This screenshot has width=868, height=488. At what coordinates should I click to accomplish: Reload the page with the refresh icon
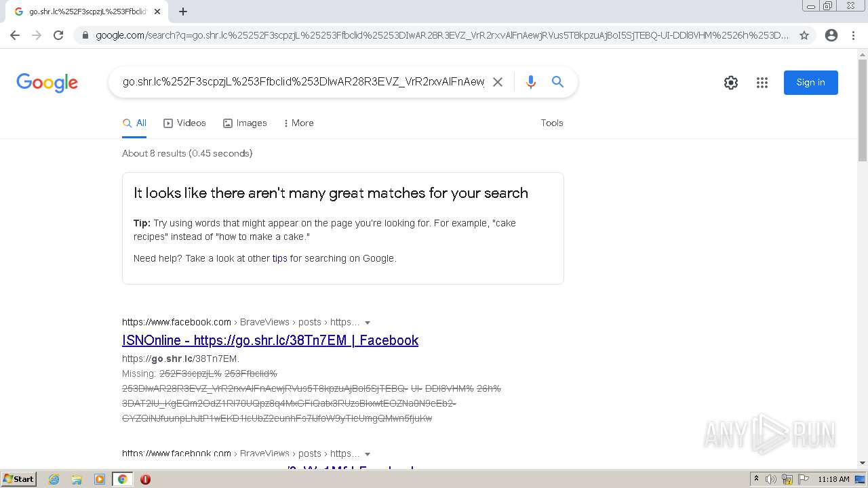click(x=58, y=35)
